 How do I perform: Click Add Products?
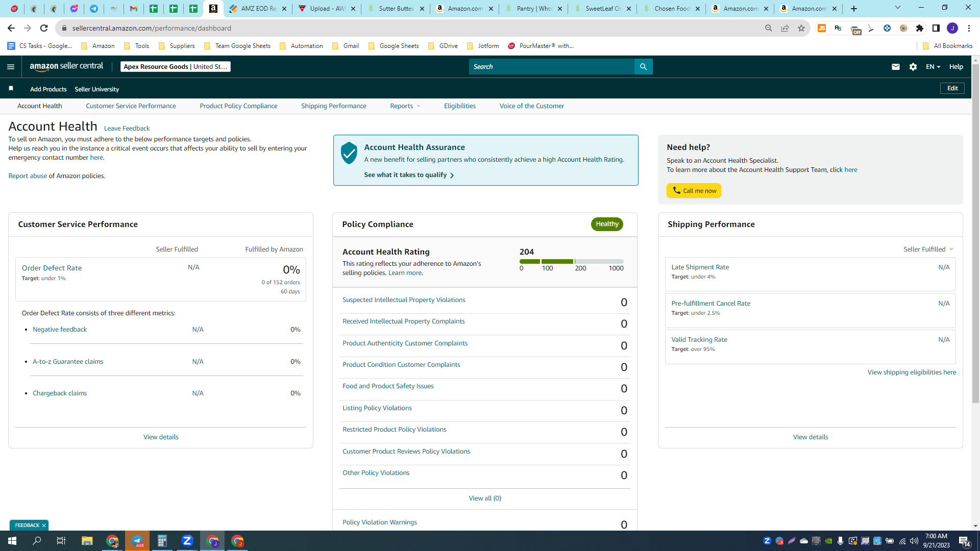[48, 89]
